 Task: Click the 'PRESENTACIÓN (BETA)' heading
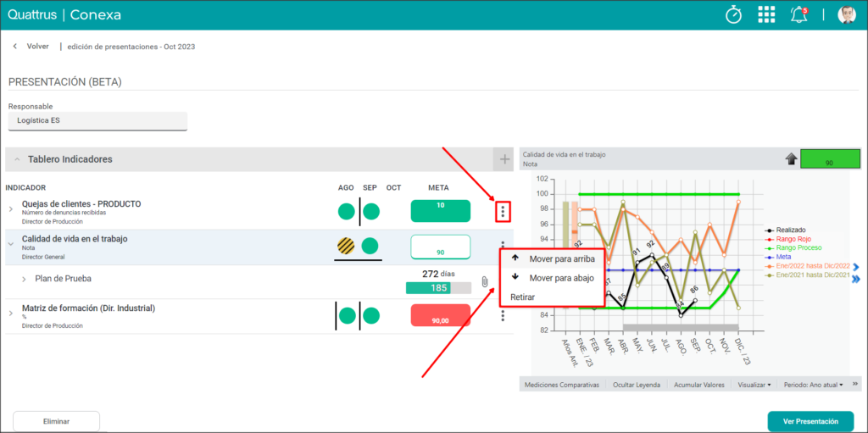pos(65,82)
